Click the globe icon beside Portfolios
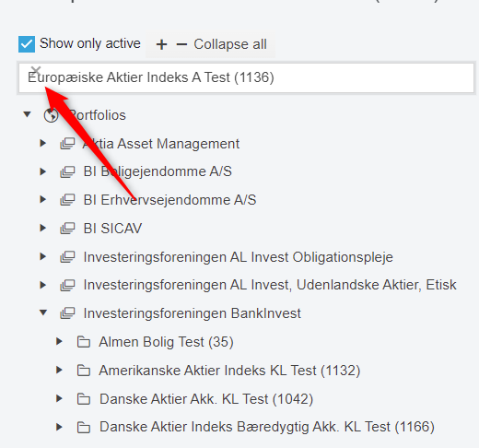 click(x=51, y=115)
